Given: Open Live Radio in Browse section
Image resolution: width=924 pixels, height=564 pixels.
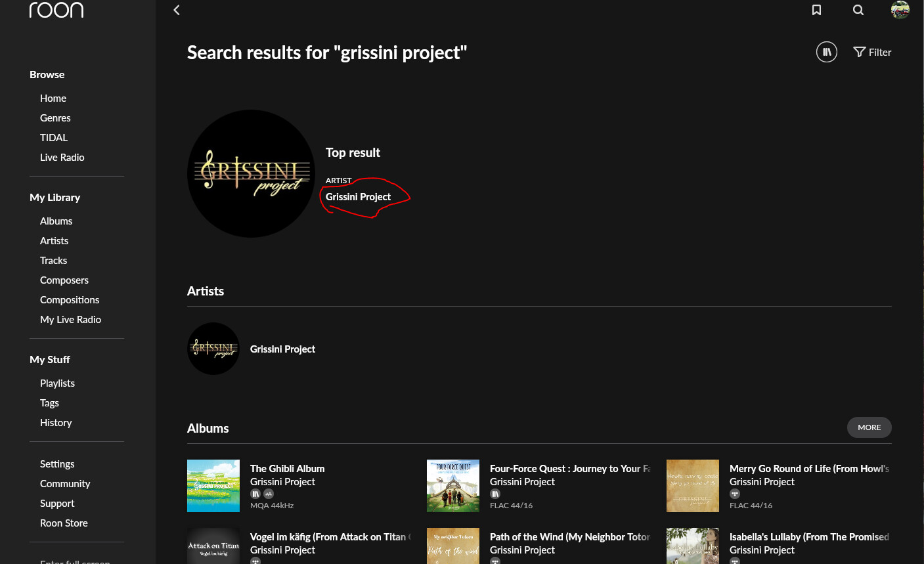Looking at the screenshot, I should (62, 158).
